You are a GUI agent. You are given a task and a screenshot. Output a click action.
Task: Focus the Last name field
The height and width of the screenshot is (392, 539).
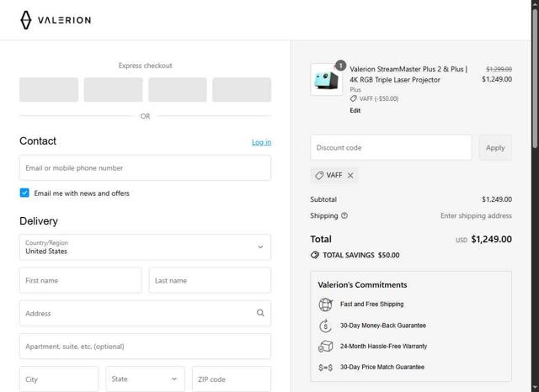[210, 280]
